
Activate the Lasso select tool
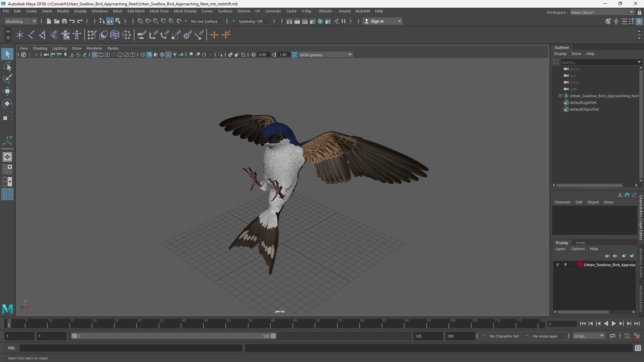point(7,66)
